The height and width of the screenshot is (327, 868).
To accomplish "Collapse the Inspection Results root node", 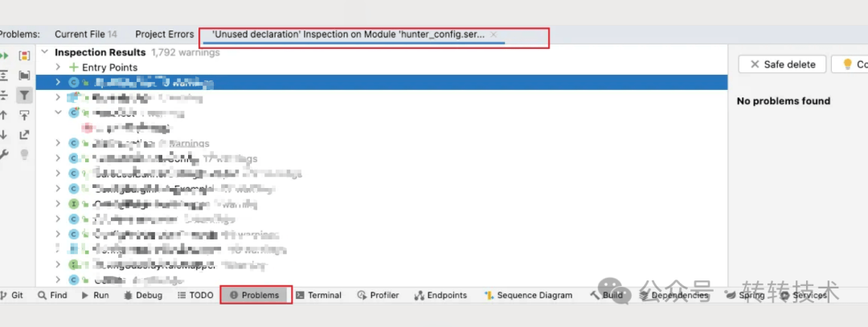I will point(45,52).
